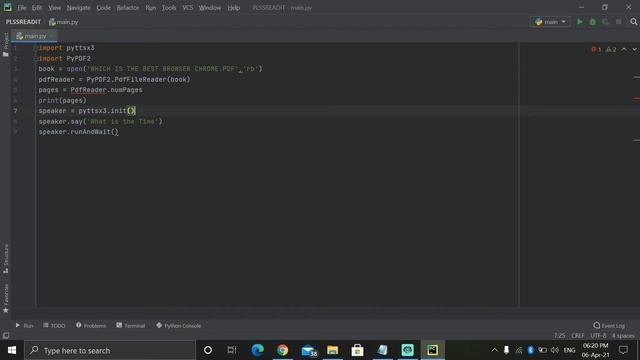Open the File menu

pos(22,8)
